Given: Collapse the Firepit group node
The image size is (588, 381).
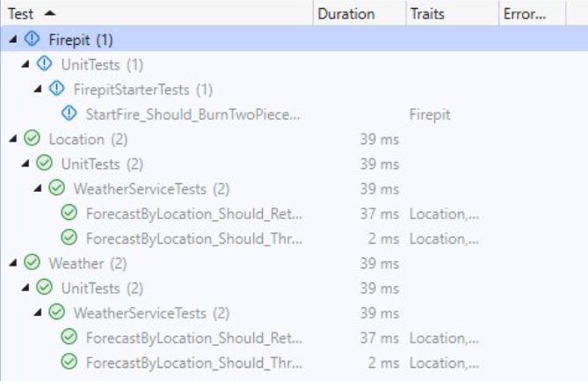Looking at the screenshot, I should click(12, 40).
